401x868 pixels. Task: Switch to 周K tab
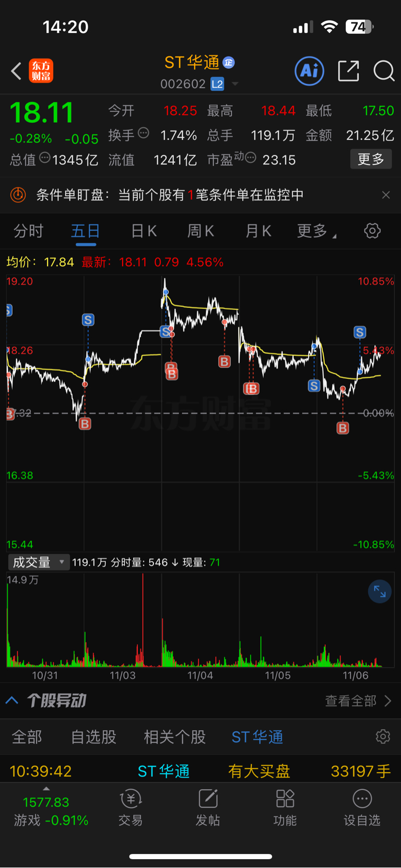click(201, 231)
